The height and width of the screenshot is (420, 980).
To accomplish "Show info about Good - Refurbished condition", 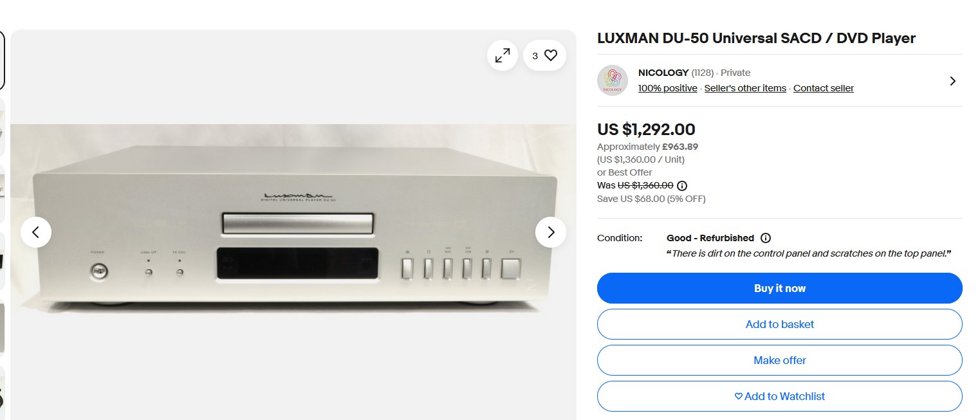I will [x=766, y=238].
